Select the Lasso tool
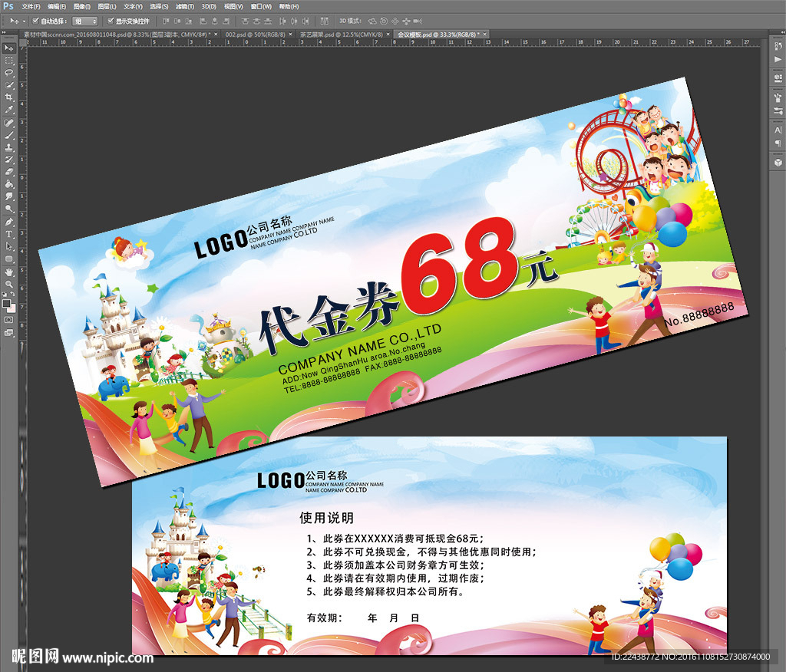Image resolution: width=786 pixels, height=672 pixels. point(9,73)
